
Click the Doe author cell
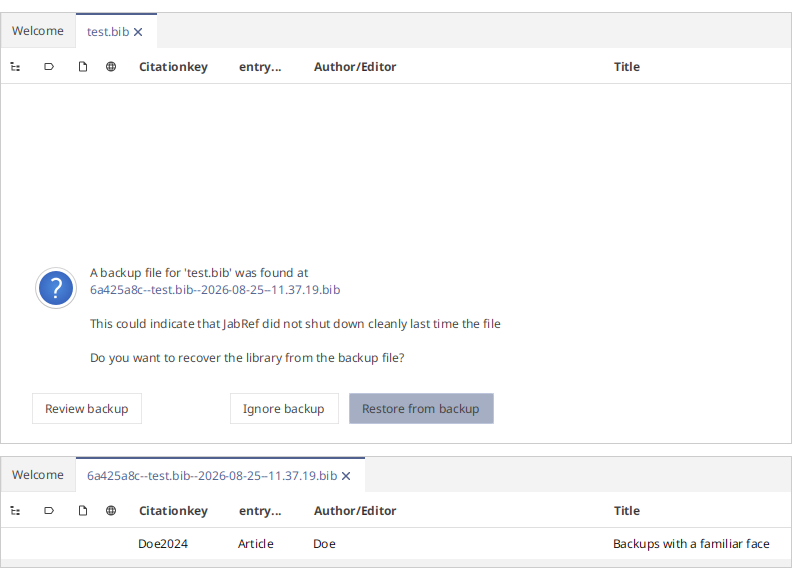point(324,544)
